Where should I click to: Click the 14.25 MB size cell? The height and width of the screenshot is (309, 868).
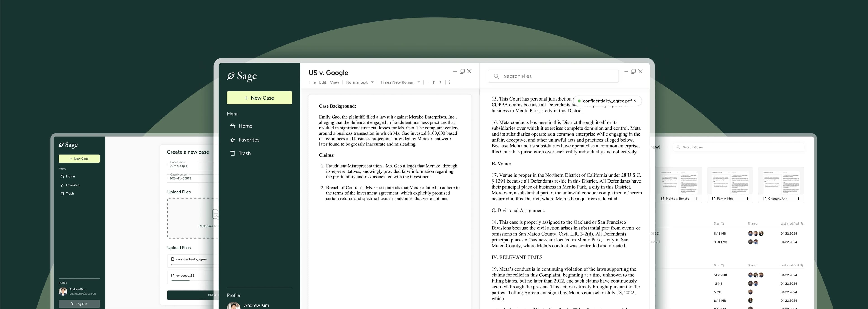coord(720,275)
